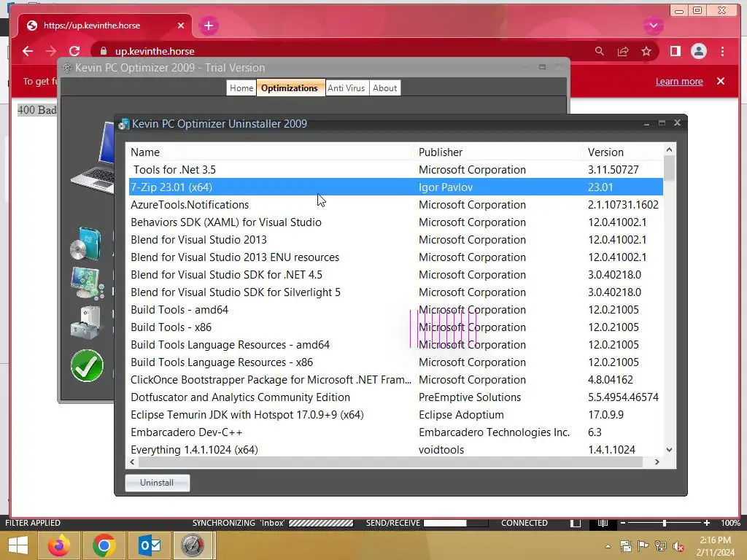Image resolution: width=747 pixels, height=560 pixels.
Task: Select the Optimizations tab
Action: [x=289, y=88]
